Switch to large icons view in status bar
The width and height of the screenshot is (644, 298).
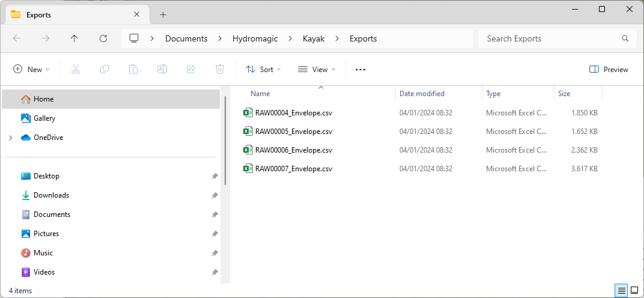[634, 290]
